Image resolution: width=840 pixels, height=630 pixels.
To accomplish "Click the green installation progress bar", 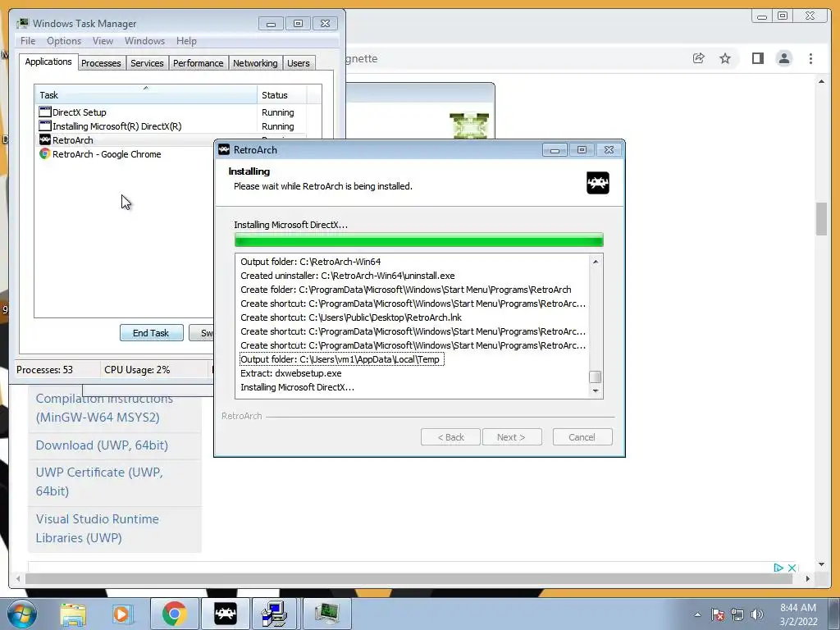I will pyautogui.click(x=419, y=240).
